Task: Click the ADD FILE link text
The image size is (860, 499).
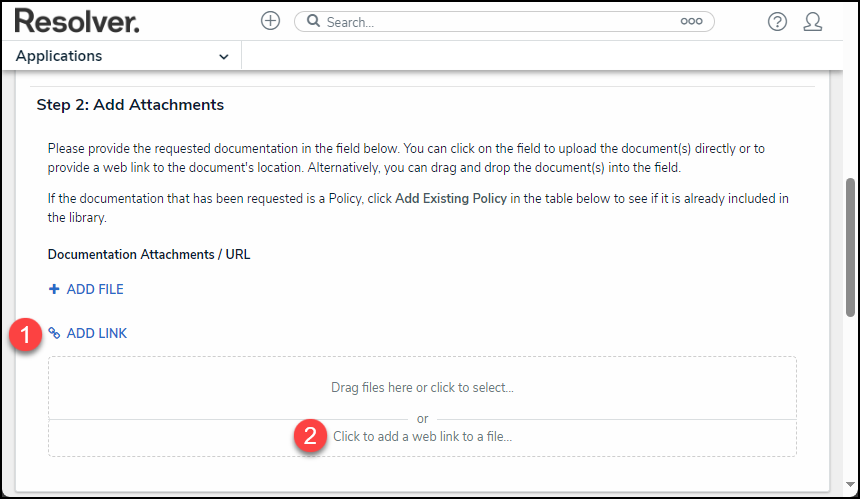Action: click(x=95, y=289)
